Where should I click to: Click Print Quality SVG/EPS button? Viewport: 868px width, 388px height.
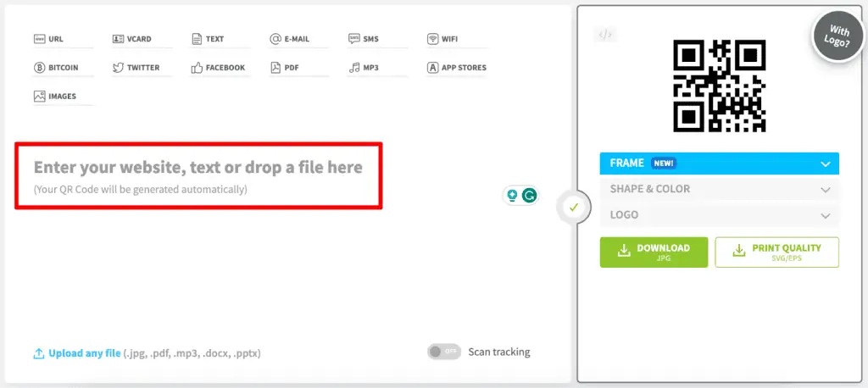tap(776, 252)
